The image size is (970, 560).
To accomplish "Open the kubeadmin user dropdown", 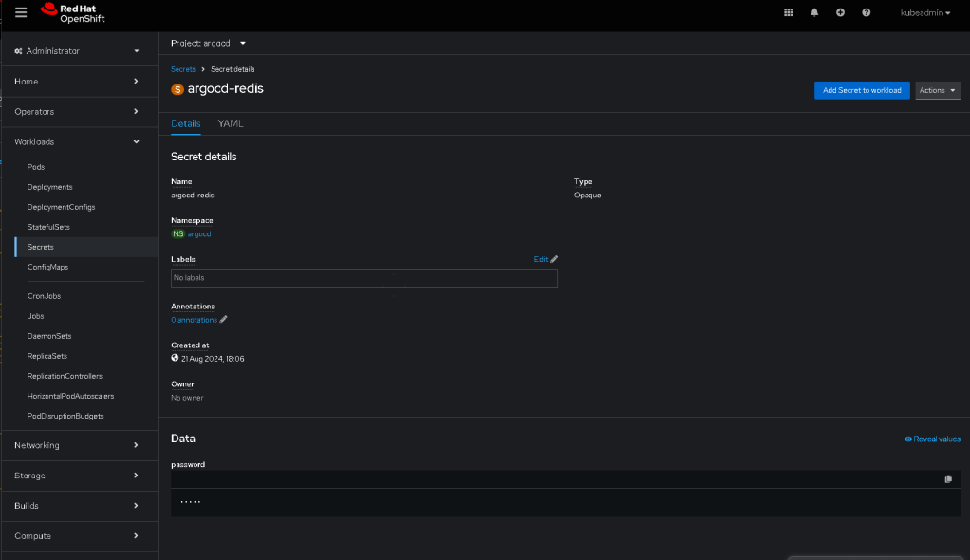I will pos(924,12).
